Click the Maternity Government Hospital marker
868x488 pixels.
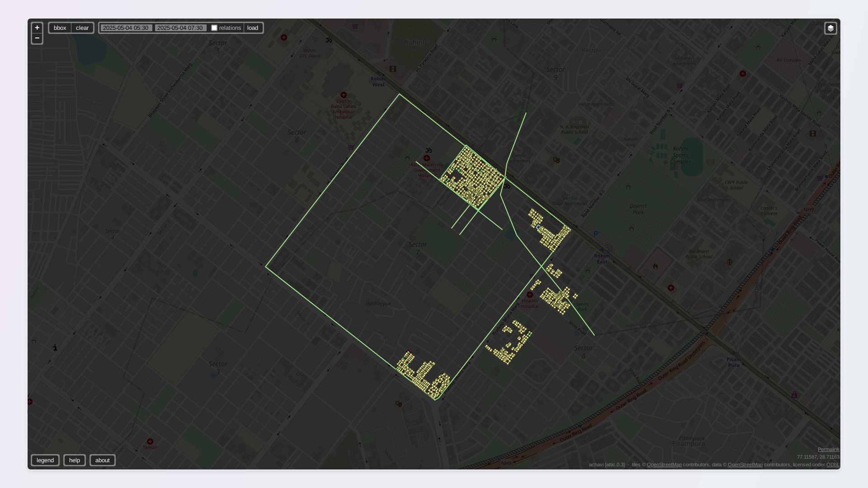tap(427, 158)
